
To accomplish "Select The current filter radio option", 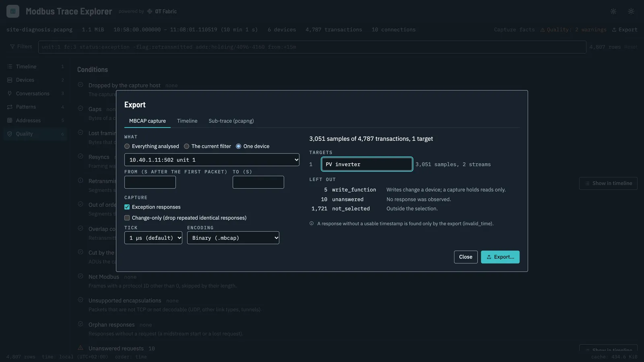I will pos(187,146).
